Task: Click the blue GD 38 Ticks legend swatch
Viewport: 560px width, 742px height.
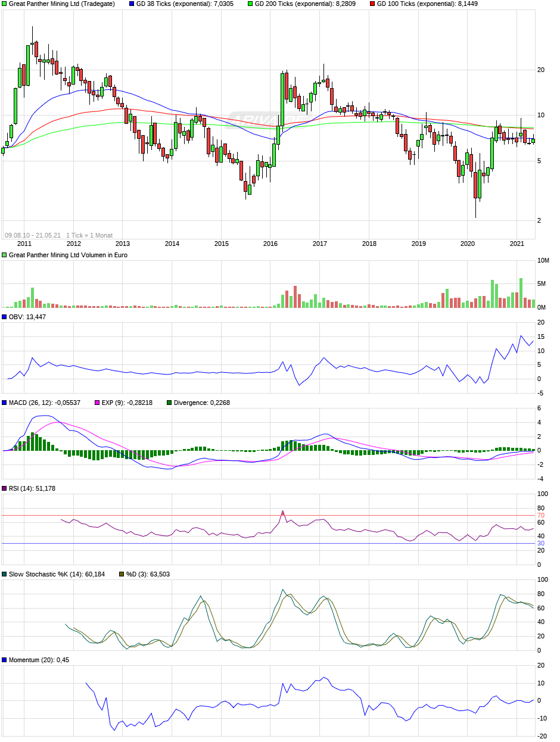Action: pos(132,4)
